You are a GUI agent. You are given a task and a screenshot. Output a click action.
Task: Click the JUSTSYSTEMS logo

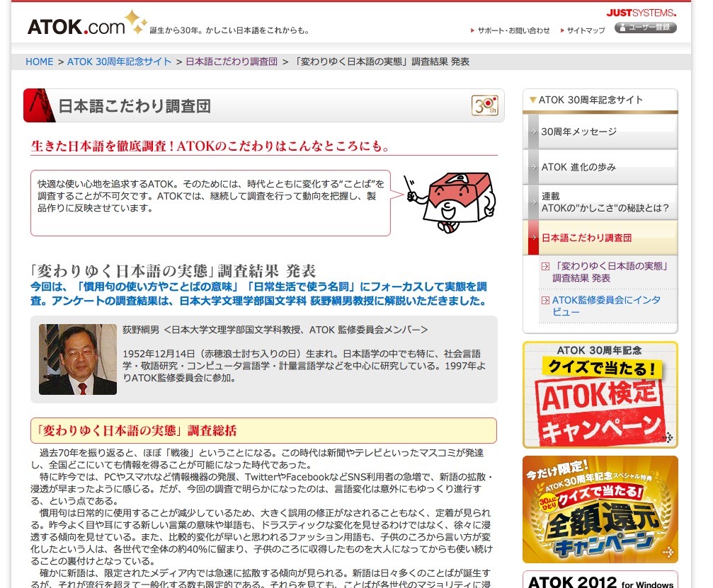click(641, 11)
